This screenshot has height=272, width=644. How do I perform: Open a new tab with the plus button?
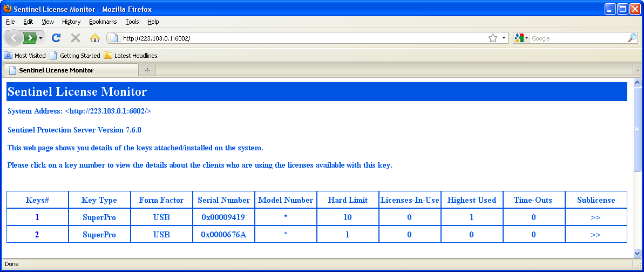[147, 70]
